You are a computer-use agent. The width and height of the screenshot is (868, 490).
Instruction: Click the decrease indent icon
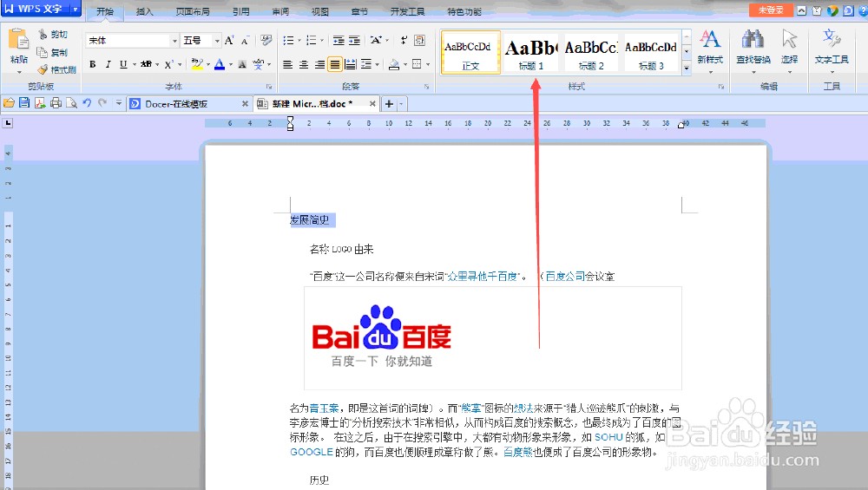pyautogui.click(x=339, y=41)
